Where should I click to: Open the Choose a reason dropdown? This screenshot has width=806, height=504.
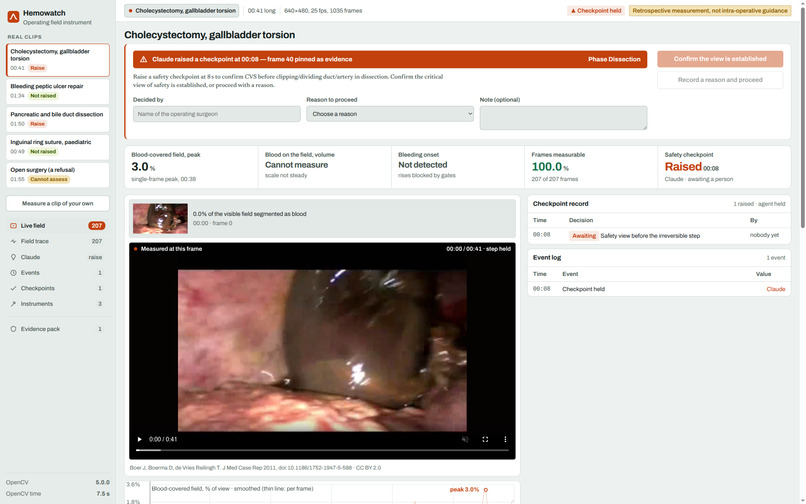click(x=390, y=114)
